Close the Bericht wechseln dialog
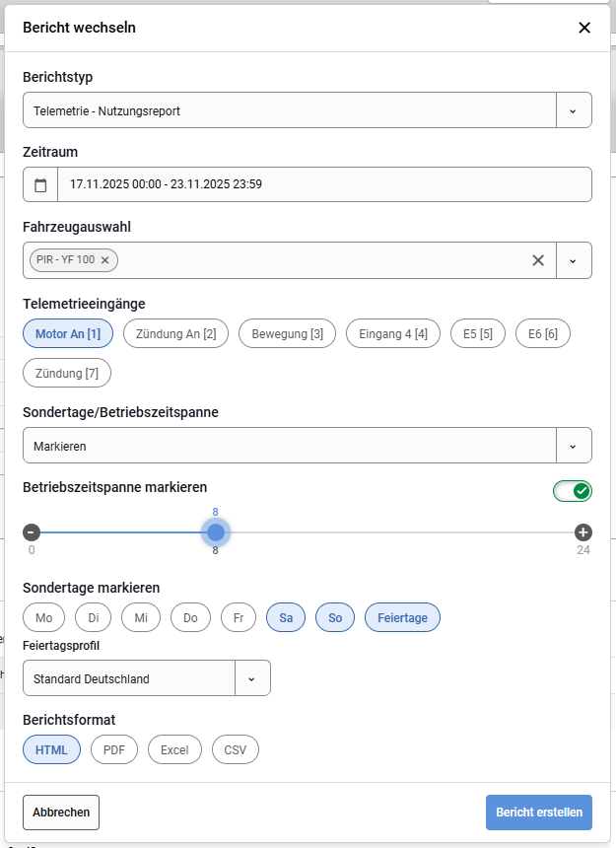 [x=584, y=28]
